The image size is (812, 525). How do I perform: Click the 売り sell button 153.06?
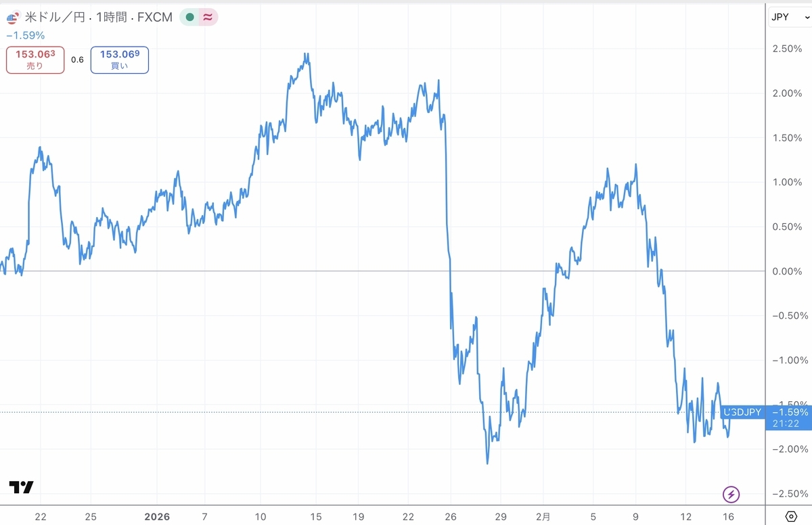pyautogui.click(x=35, y=60)
